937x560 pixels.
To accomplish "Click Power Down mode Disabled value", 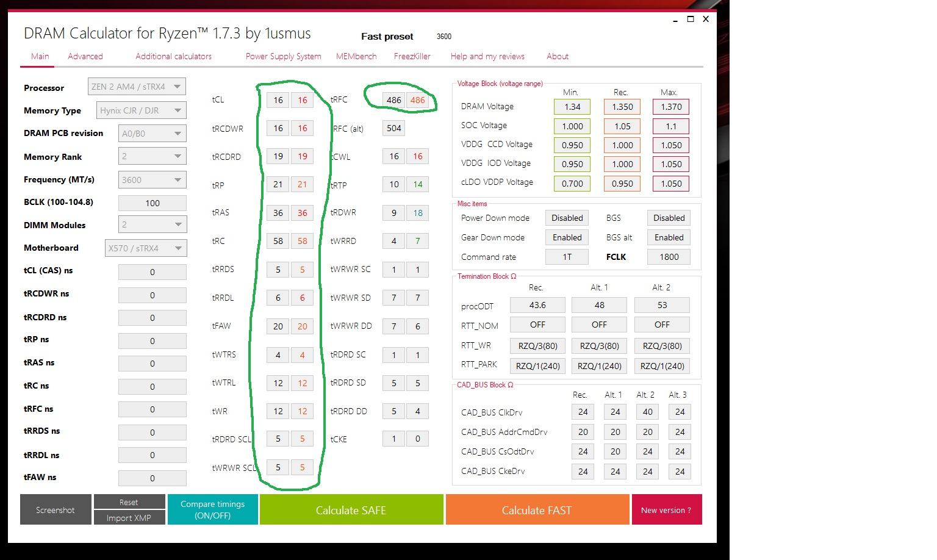I will [567, 218].
